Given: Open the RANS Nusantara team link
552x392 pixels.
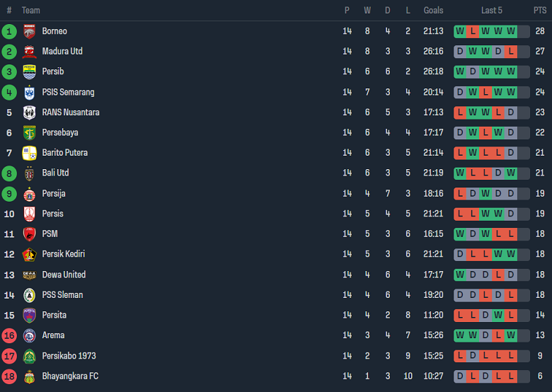Looking at the screenshot, I should [70, 113].
